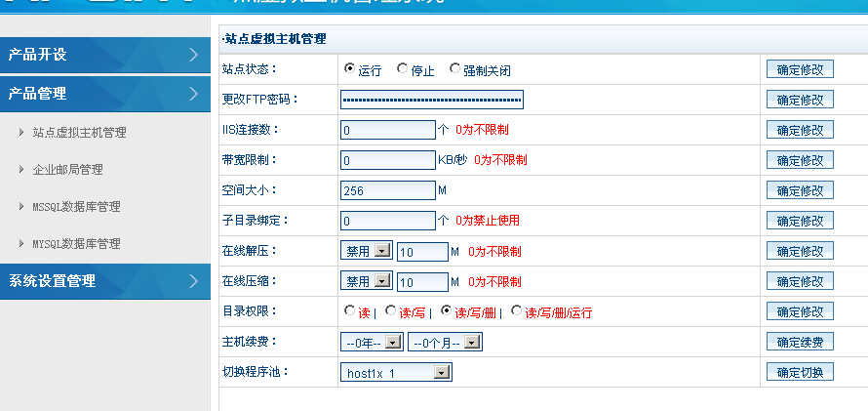This screenshot has width=868, height=411.
Task: Click 确定修改 for the FTP password row
Action: (x=800, y=100)
